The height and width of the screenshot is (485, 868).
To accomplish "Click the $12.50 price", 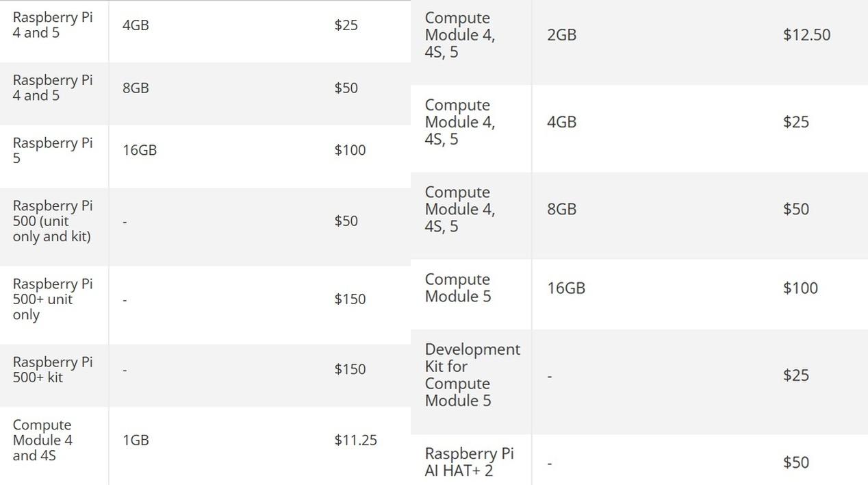I will click(806, 35).
